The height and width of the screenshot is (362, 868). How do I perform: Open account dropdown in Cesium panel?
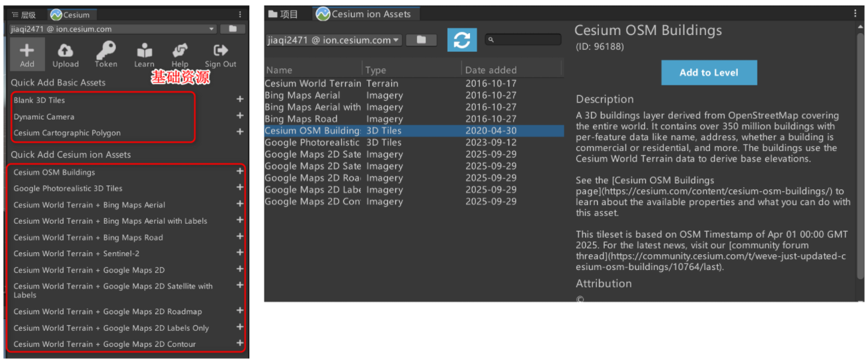coord(113,29)
